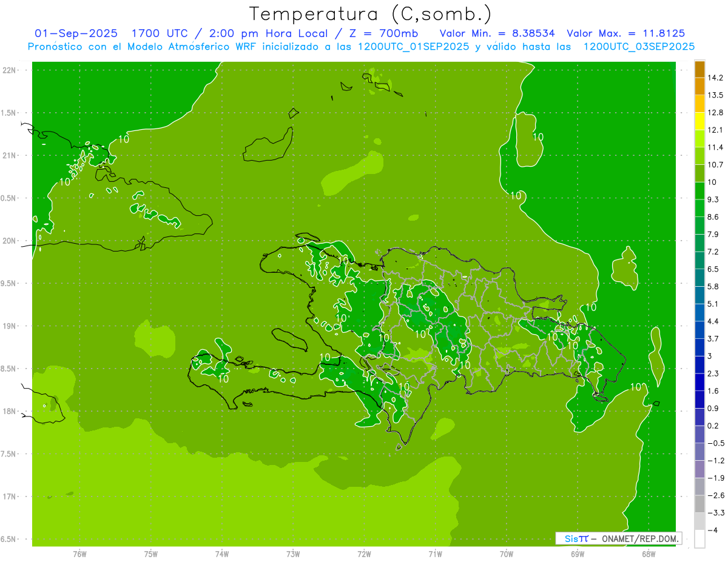
Task: Pick the yellow swatch between 12.8 and 12.1
Action: click(699, 121)
